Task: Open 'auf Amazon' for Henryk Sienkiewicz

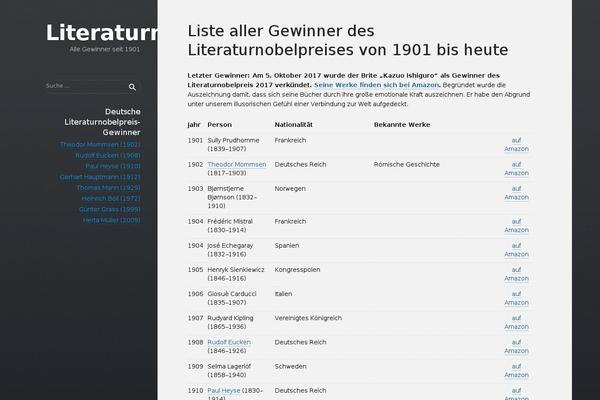Action: coord(516,274)
